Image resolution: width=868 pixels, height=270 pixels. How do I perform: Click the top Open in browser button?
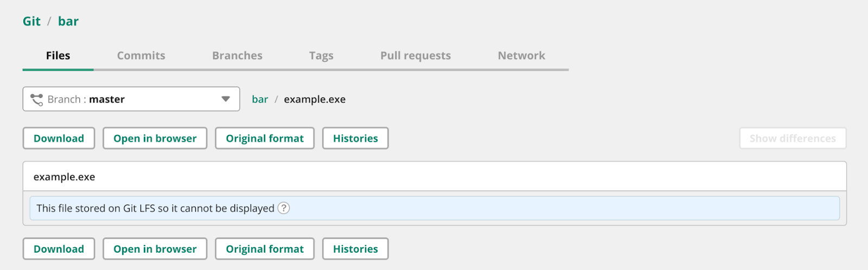[155, 138]
